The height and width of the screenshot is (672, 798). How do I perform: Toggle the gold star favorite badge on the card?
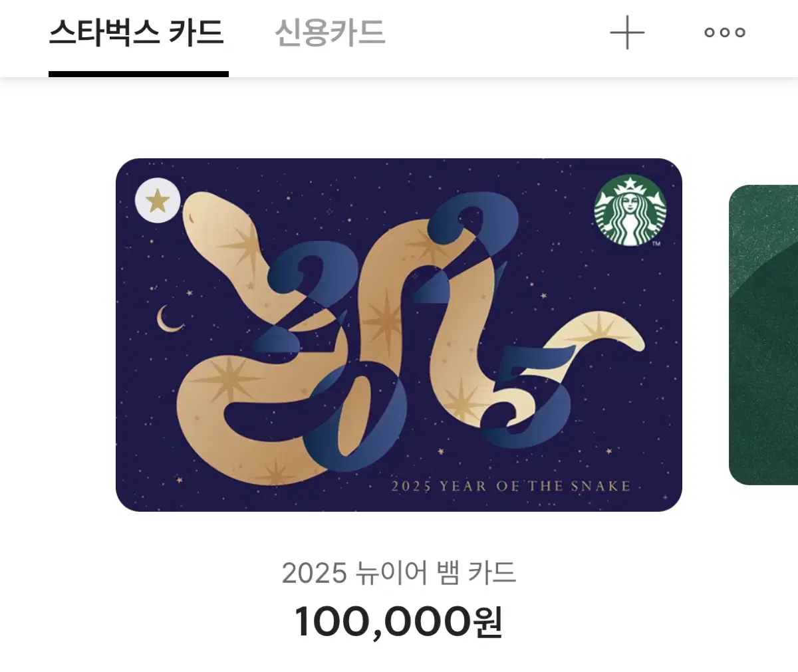tap(158, 200)
